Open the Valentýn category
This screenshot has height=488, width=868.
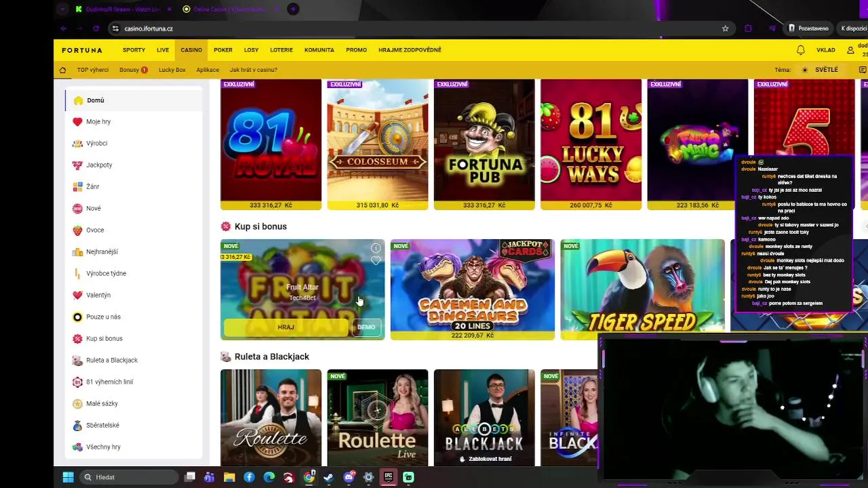[134, 296]
